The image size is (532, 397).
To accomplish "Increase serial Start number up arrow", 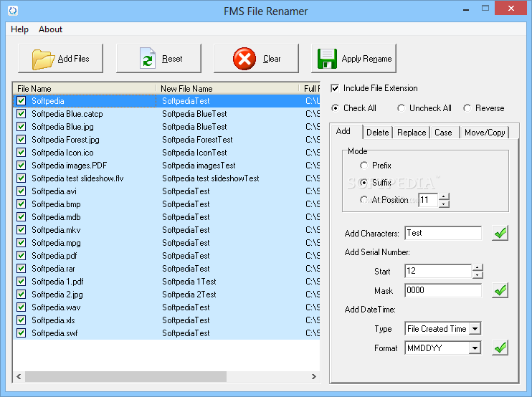I will (x=478, y=267).
